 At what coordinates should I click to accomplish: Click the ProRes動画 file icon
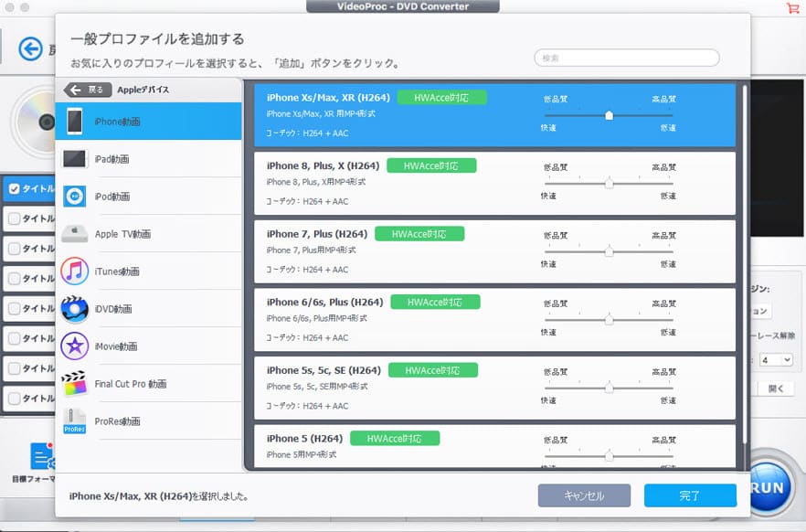tap(75, 421)
